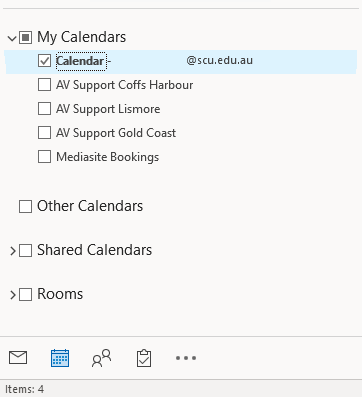The height and width of the screenshot is (397, 362).
Task: Open the three-dots more navigation options
Action: pyautogui.click(x=186, y=358)
